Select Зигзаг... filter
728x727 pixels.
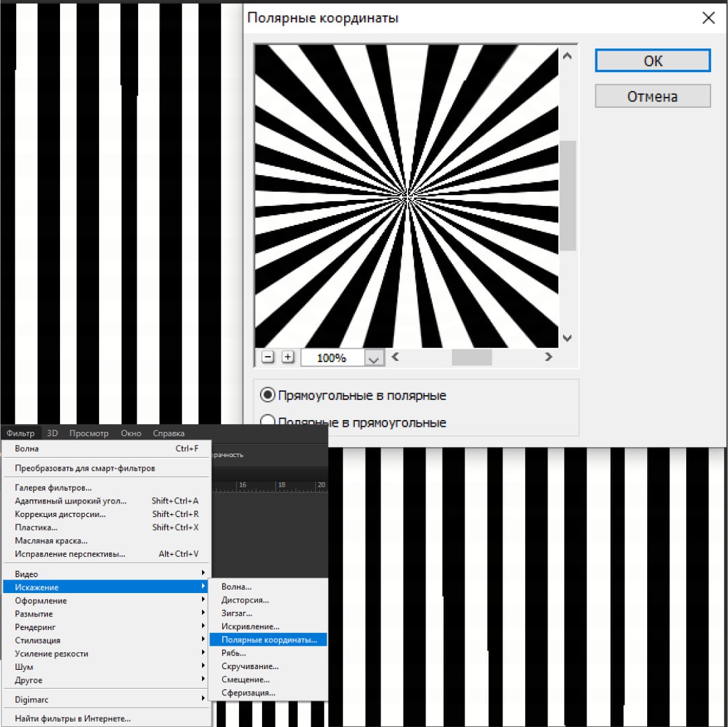point(268,613)
